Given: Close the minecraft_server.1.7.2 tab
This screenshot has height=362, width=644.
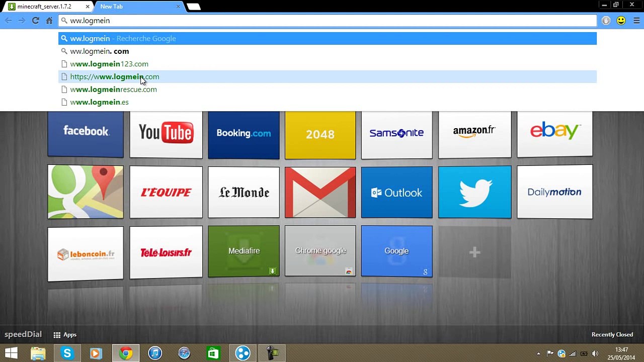Looking at the screenshot, I should click(88, 7).
